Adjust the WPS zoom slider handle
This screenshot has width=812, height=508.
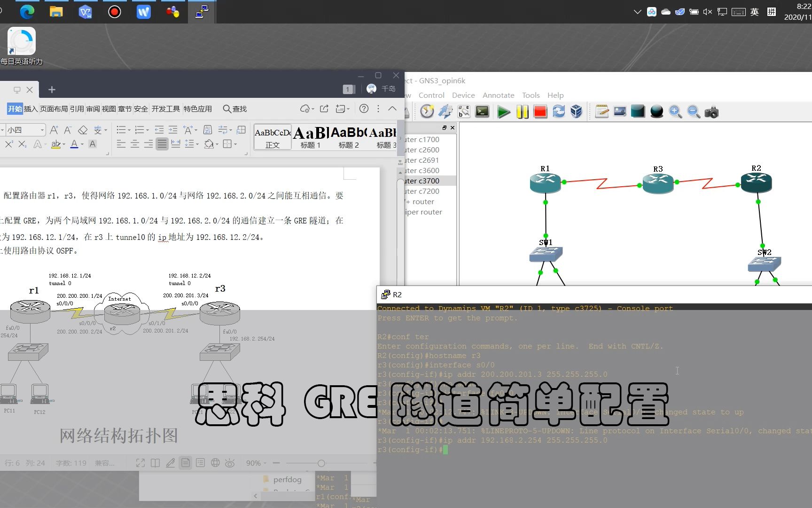[321, 463]
